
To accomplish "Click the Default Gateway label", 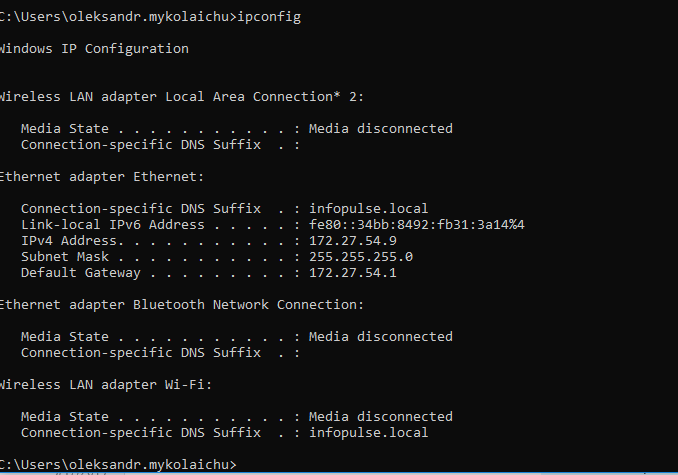I will (x=81, y=273).
